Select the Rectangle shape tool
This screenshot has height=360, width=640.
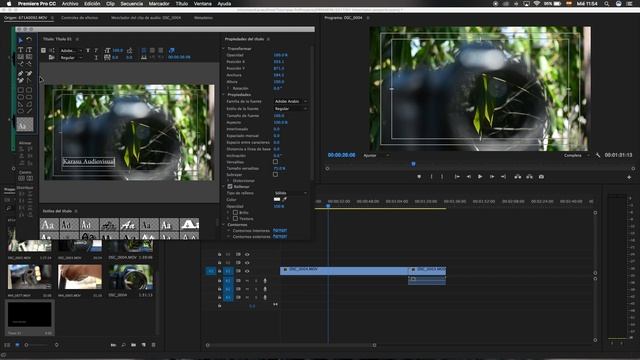click(20, 90)
